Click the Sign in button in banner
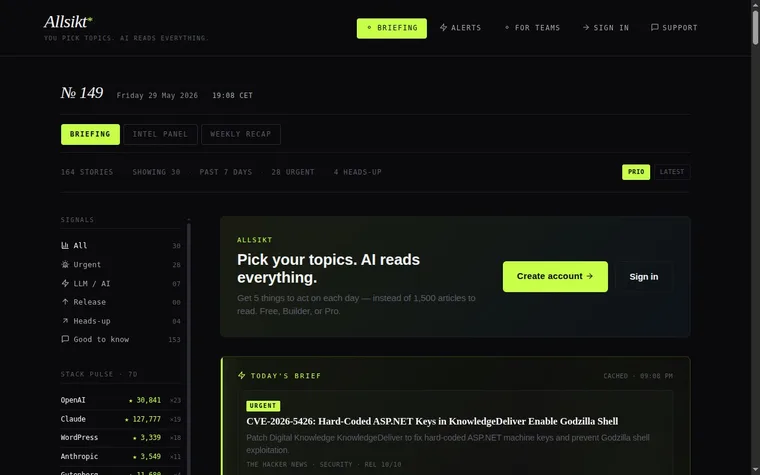The width and height of the screenshot is (760, 475). click(644, 277)
